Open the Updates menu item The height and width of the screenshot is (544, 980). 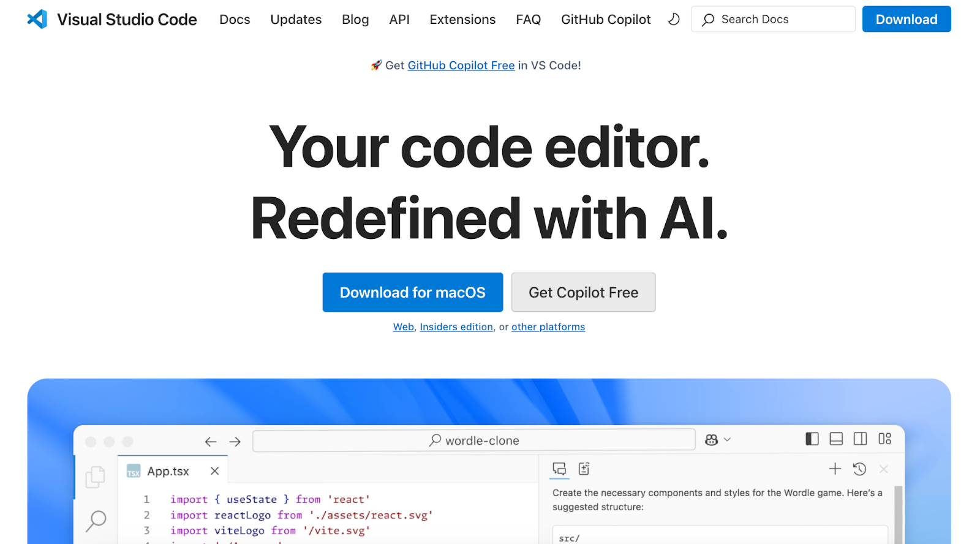pyautogui.click(x=296, y=20)
